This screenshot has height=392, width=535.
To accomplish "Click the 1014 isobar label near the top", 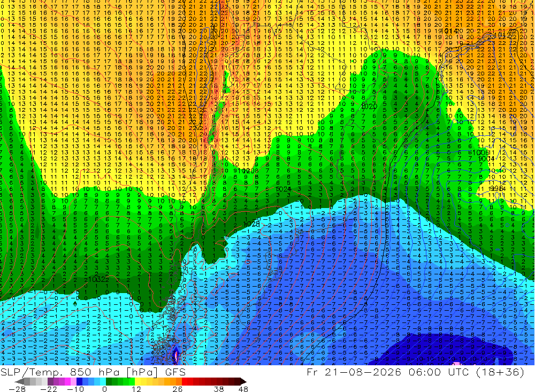I will click(450, 31).
